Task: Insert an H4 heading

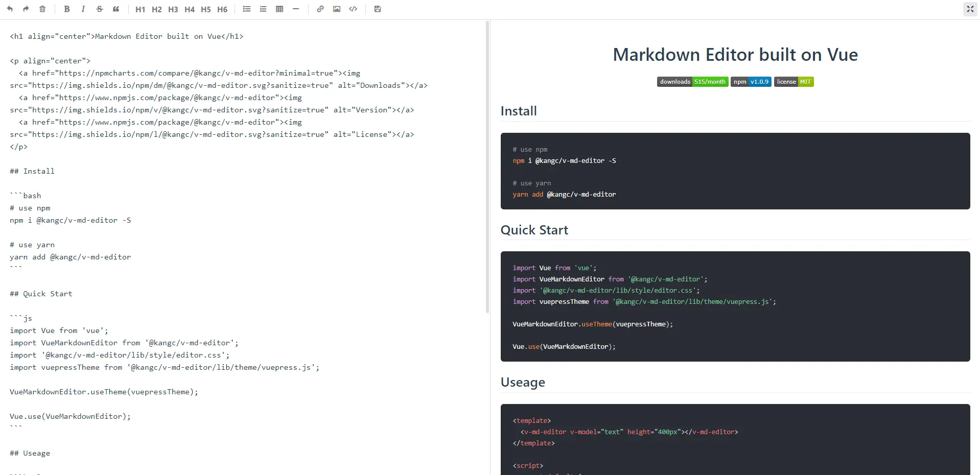Action: coord(190,9)
